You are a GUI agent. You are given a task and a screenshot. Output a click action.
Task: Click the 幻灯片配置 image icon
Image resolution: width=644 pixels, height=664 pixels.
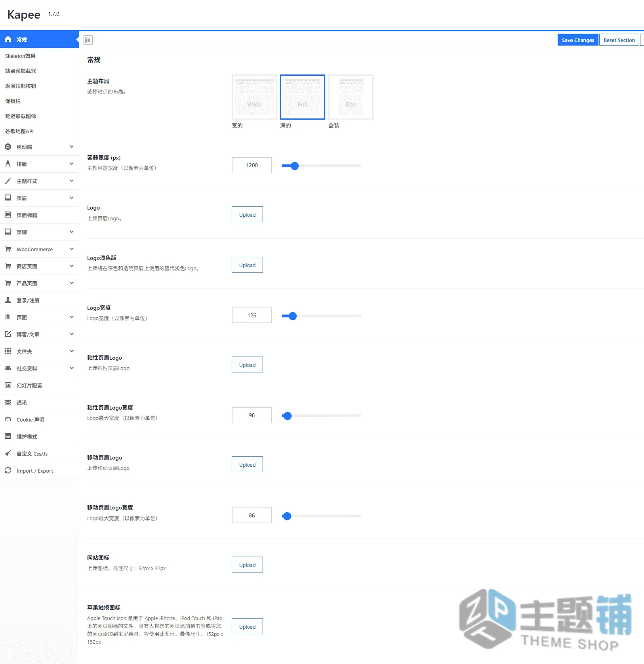(8, 385)
